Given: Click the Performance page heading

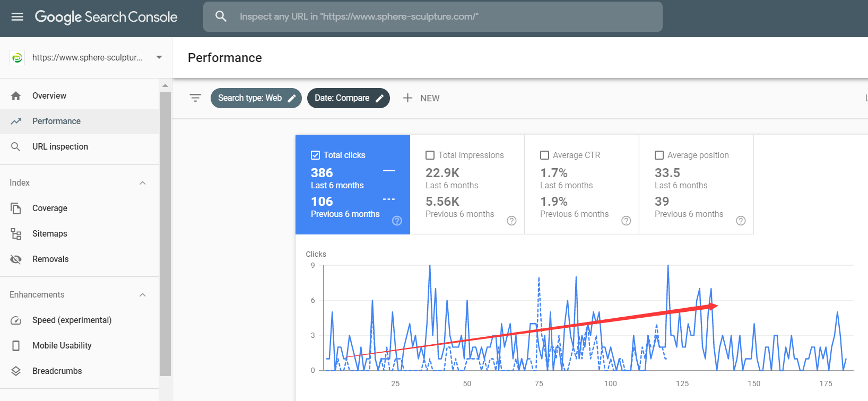Looking at the screenshot, I should [225, 58].
